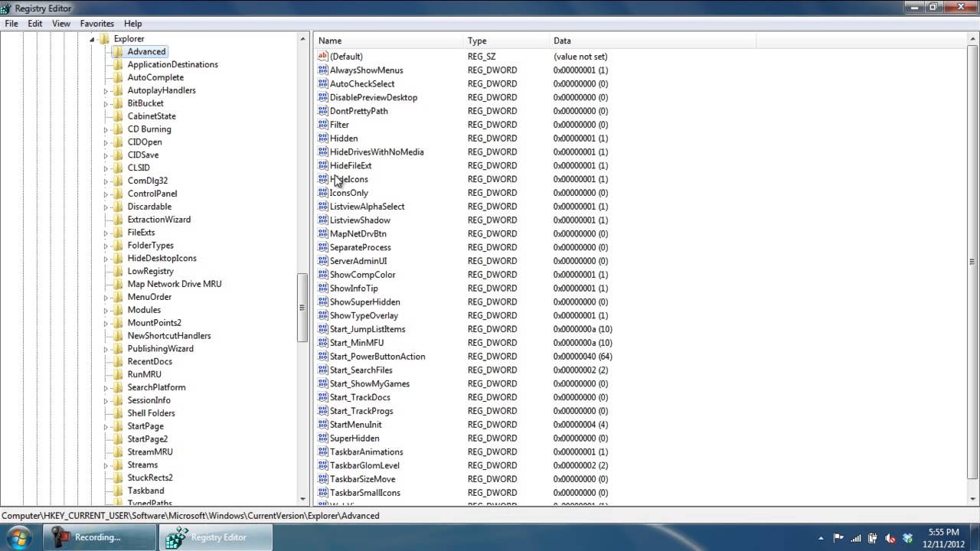Viewport: 980px width, 551px height.
Task: Show hidden system tray icons arrow
Action: pos(822,537)
